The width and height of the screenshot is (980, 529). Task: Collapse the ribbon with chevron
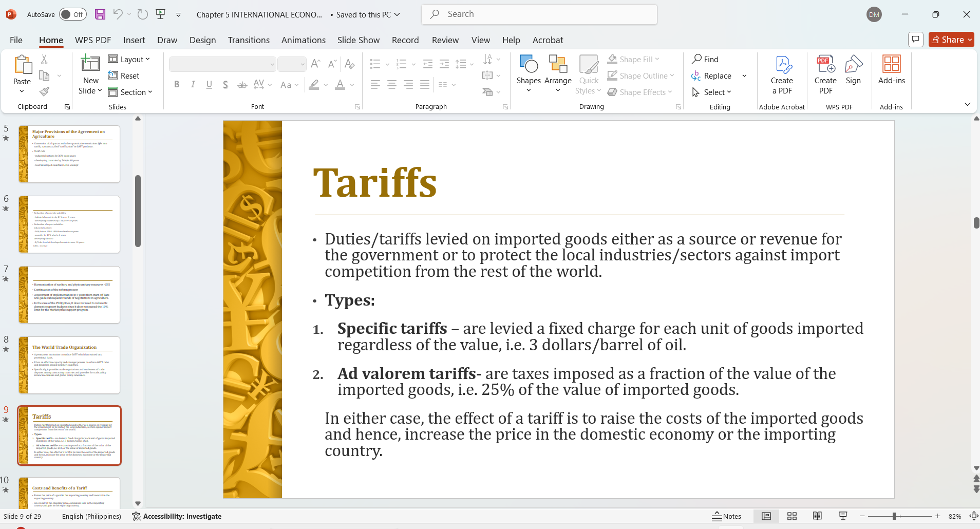[x=968, y=104]
